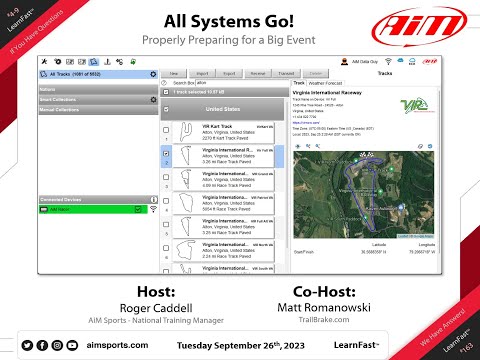This screenshot has width=480, height=360.
Task: Click the New button
Action: [x=174, y=73]
